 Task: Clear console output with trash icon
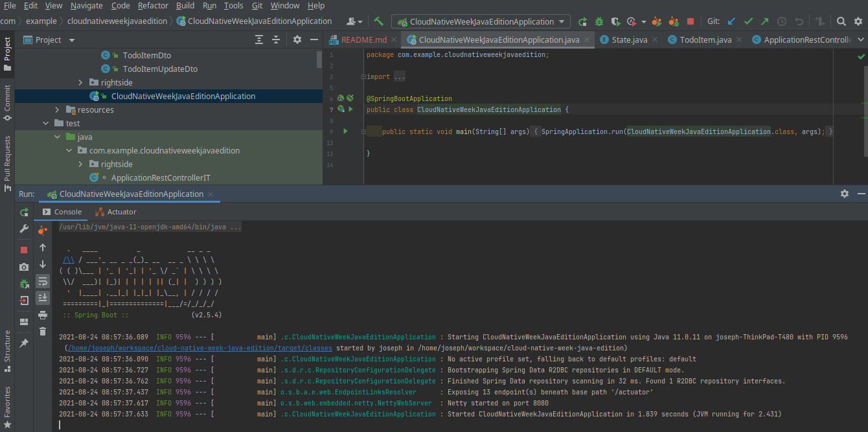(43, 332)
